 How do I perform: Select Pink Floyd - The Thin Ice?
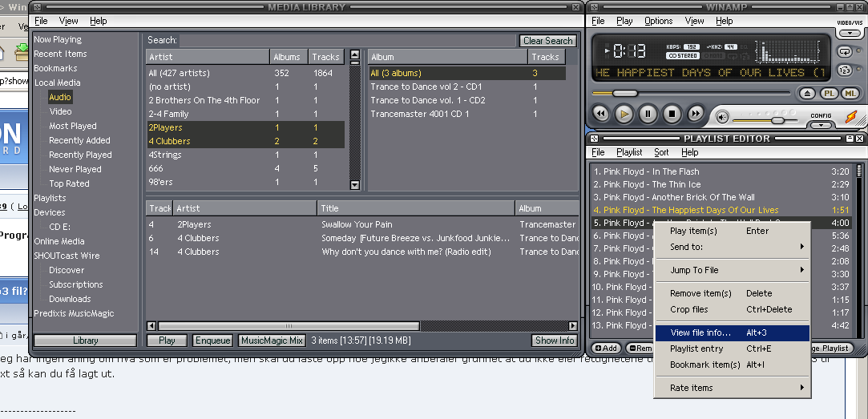(x=721, y=184)
